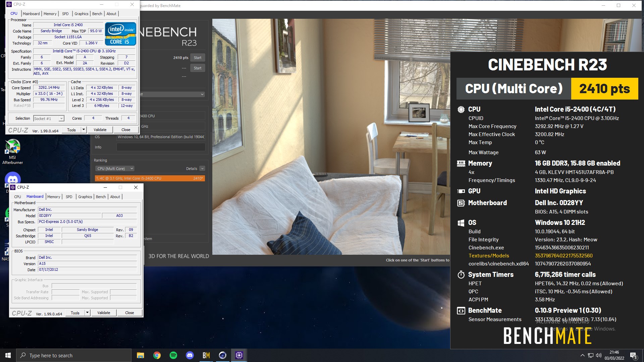The height and width of the screenshot is (362, 644).
Task: Start the second Cinebench test
Action: pos(198,68)
